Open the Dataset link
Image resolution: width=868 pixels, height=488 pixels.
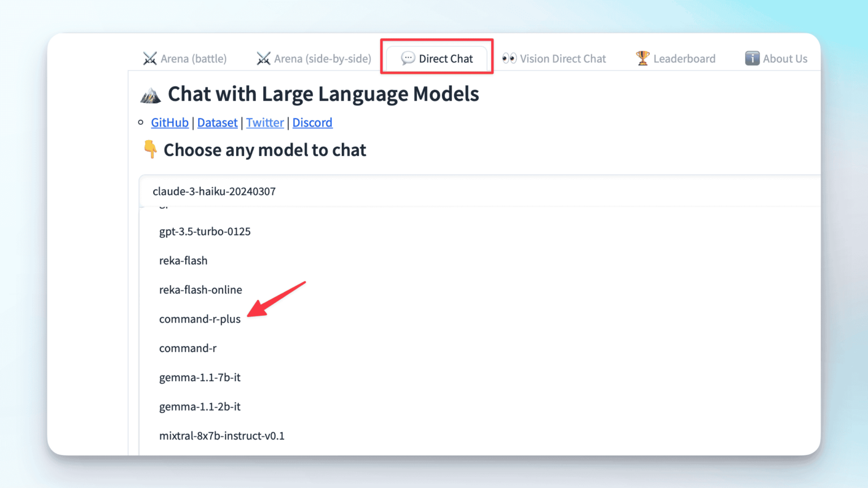pyautogui.click(x=217, y=123)
